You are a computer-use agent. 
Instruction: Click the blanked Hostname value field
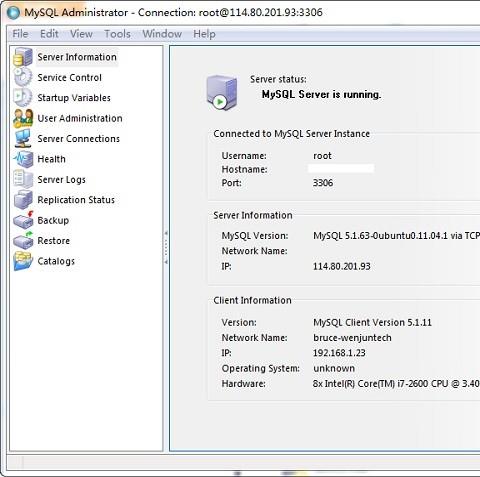(341, 169)
